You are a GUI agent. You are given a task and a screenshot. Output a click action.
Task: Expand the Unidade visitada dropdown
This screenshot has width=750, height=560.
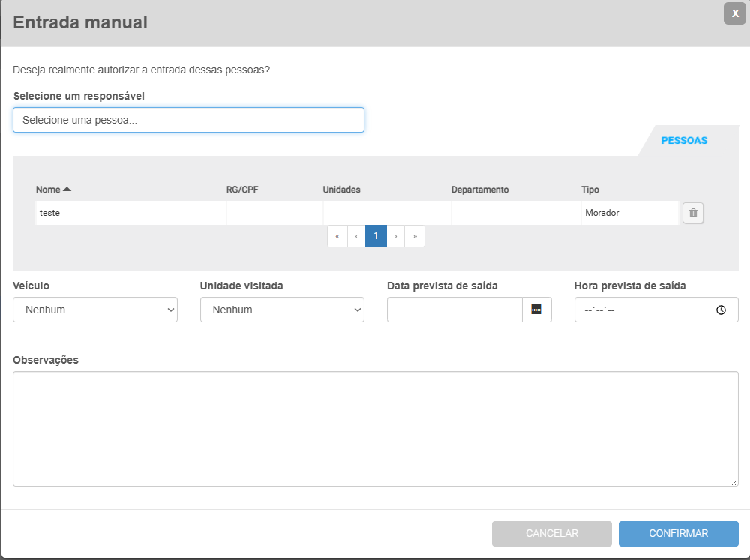282,310
